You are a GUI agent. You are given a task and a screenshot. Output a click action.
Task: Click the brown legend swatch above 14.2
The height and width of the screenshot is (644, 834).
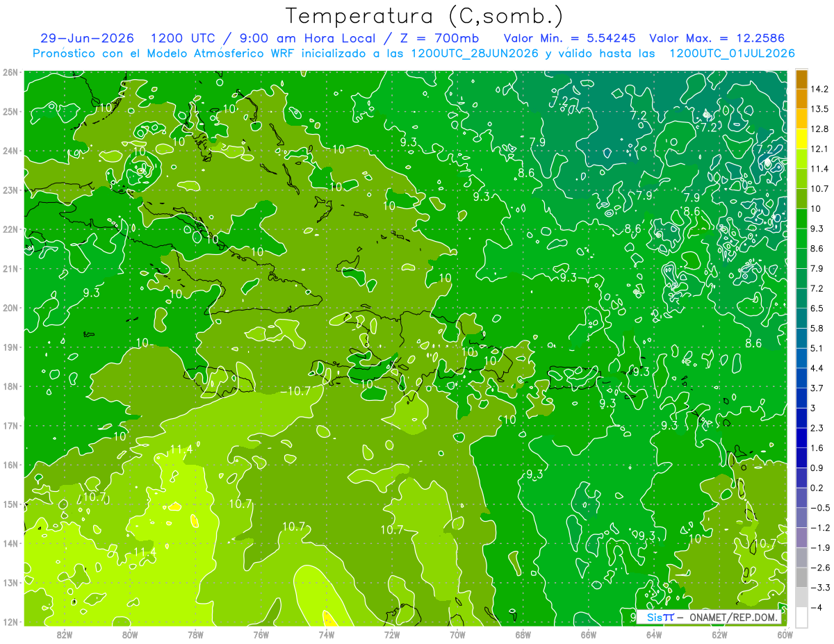pos(801,79)
